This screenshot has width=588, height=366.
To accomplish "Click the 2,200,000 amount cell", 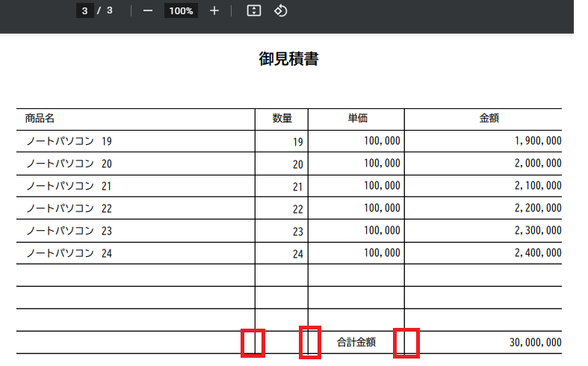I will click(x=537, y=208).
